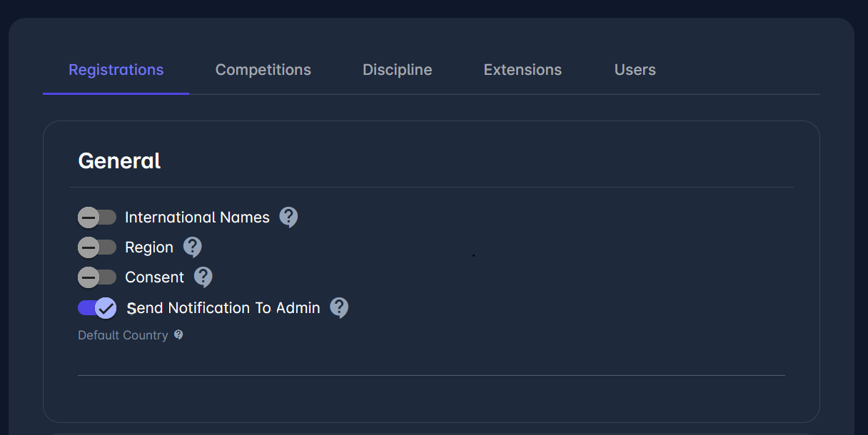Switch to the Competitions tab
This screenshot has width=868, height=435.
[263, 70]
